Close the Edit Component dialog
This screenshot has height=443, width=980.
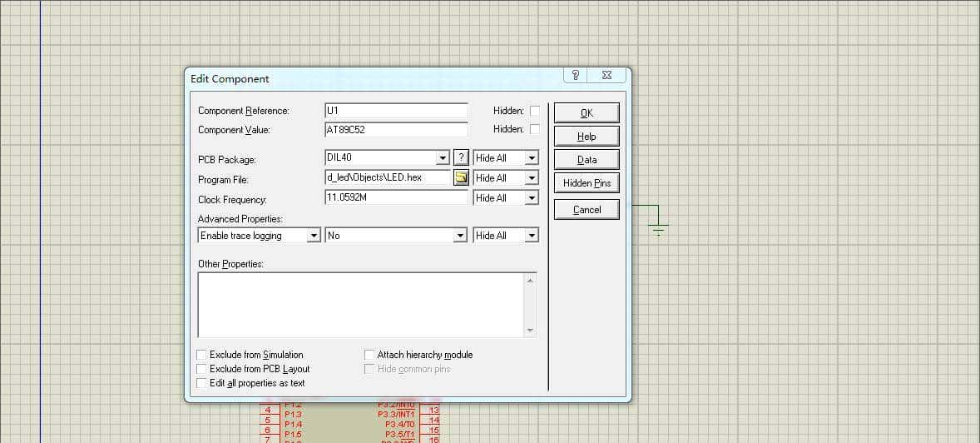[x=607, y=75]
